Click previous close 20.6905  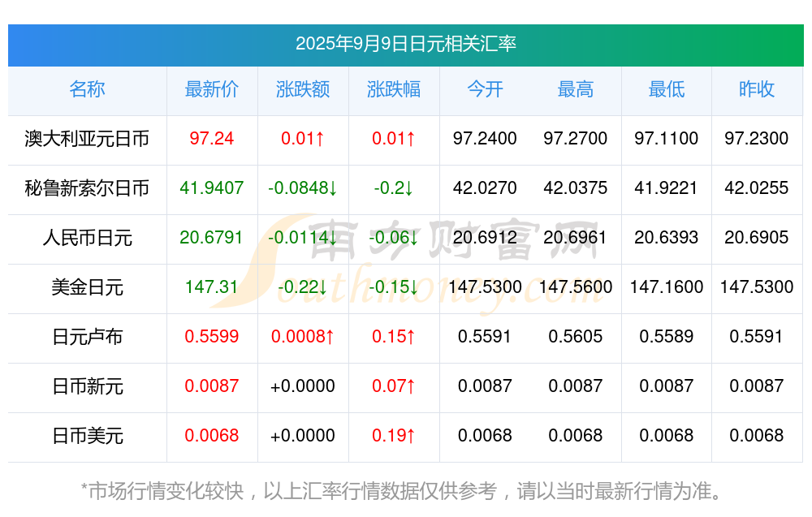pyautogui.click(x=757, y=238)
